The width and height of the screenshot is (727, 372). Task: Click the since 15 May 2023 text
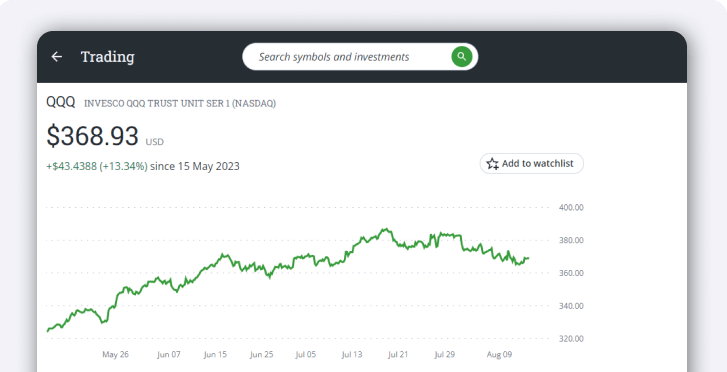click(195, 166)
